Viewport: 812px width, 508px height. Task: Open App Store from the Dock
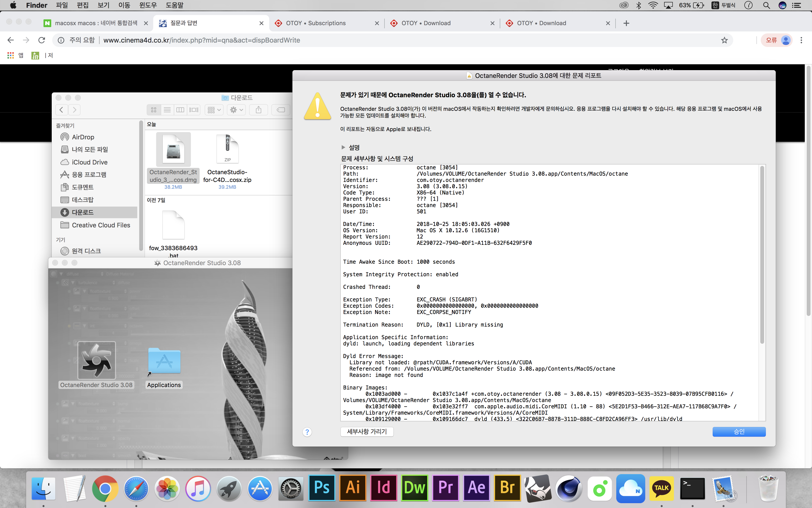click(x=260, y=488)
